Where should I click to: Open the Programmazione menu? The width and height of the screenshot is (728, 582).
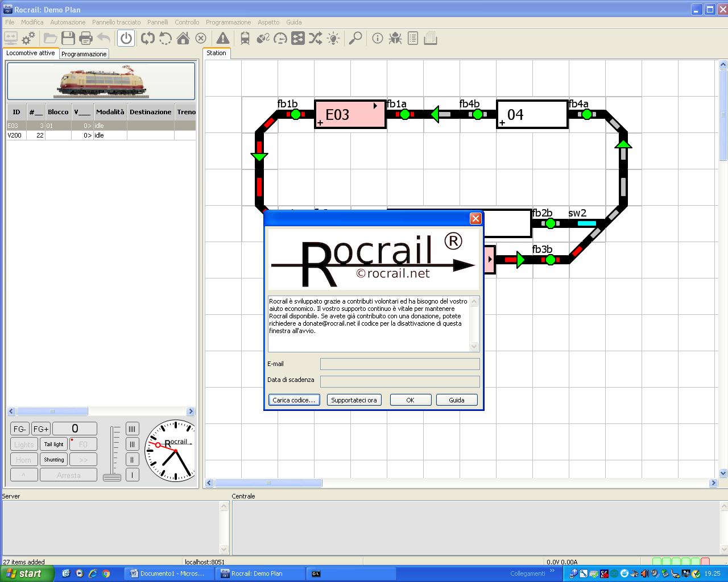pyautogui.click(x=228, y=22)
